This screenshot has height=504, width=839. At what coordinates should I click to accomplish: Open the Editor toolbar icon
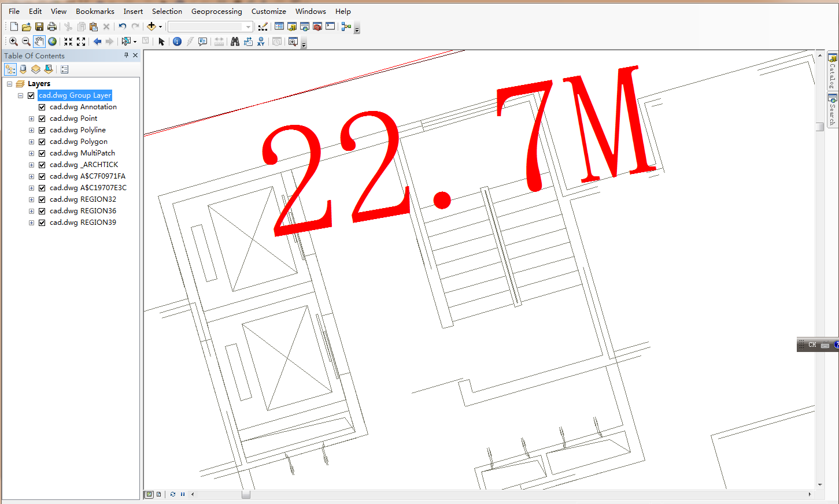[263, 27]
